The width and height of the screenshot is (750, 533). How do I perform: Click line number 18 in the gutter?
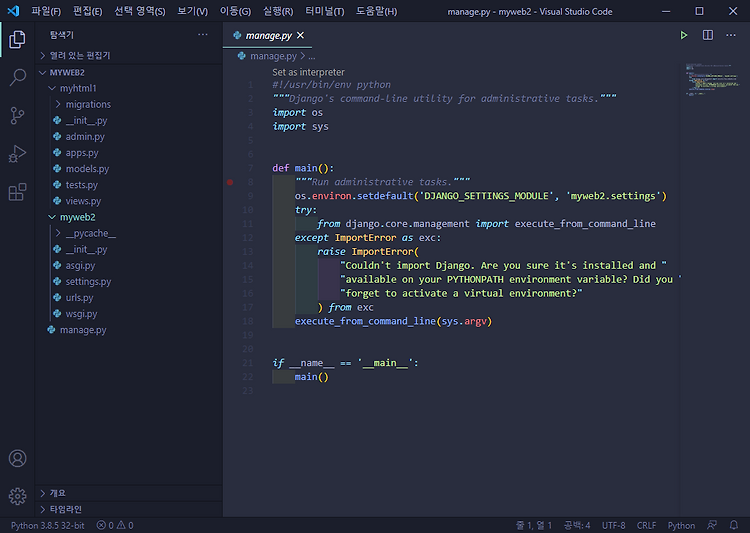[x=247, y=321]
